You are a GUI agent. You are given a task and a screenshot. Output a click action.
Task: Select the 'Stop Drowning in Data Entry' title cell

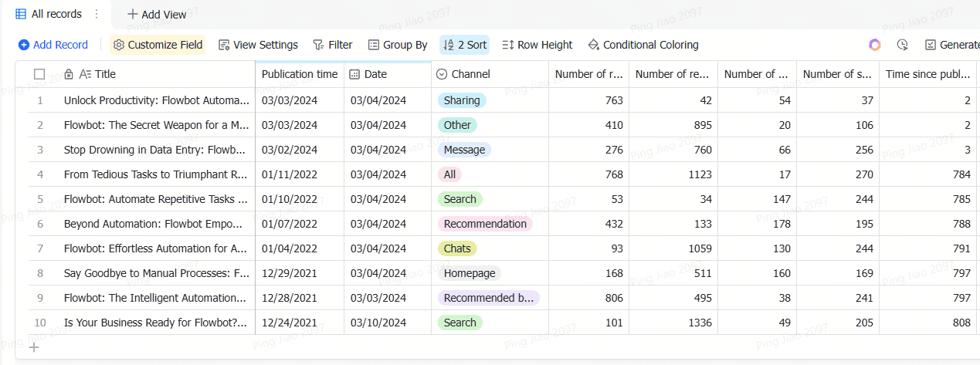157,150
